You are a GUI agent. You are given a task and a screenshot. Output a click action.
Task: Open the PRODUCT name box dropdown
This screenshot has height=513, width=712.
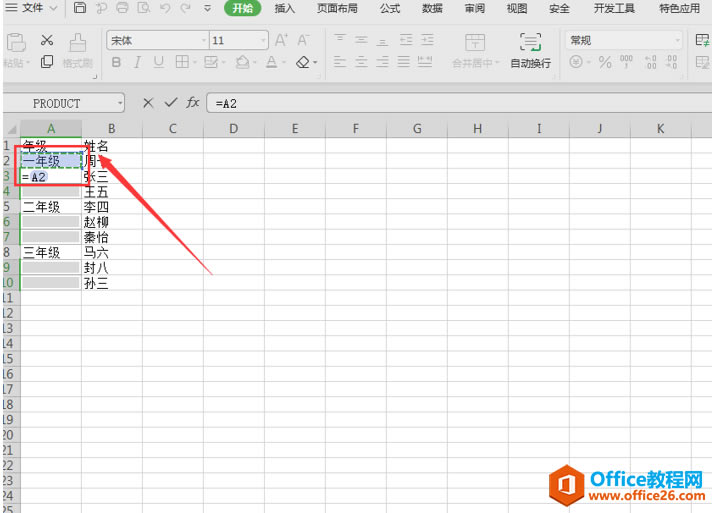[120, 103]
